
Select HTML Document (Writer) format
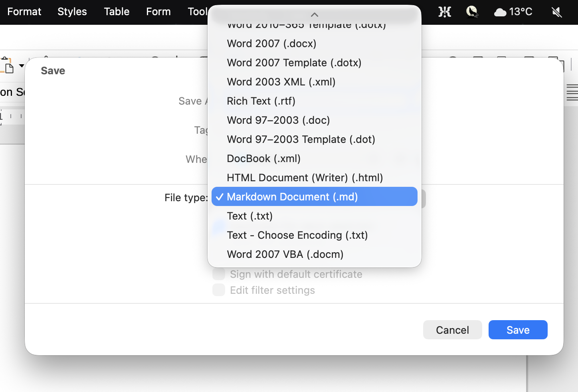pos(305,178)
